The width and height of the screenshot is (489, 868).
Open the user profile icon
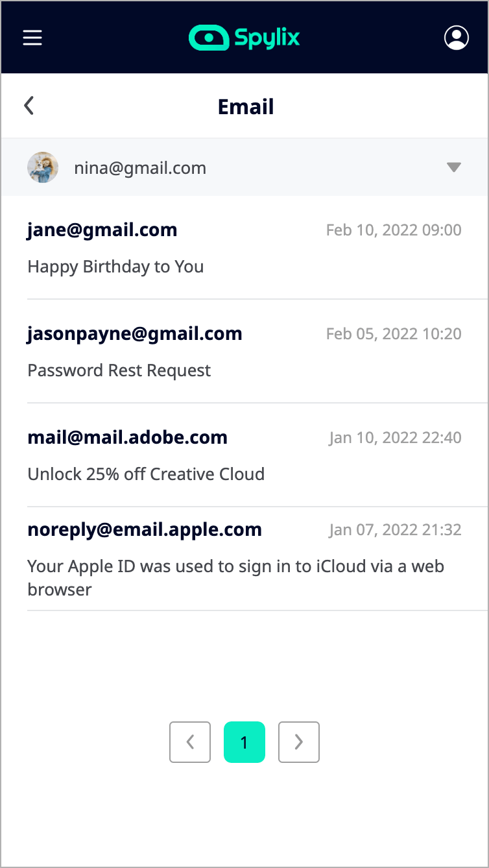tap(456, 38)
